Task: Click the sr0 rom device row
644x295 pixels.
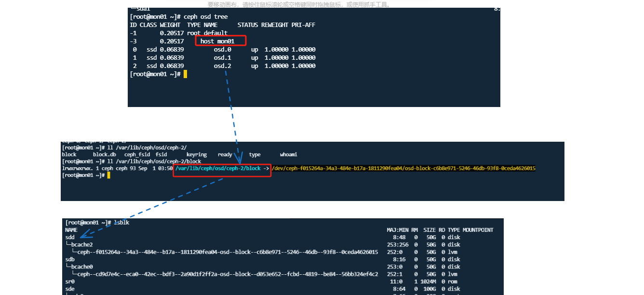Action: [x=69, y=282]
